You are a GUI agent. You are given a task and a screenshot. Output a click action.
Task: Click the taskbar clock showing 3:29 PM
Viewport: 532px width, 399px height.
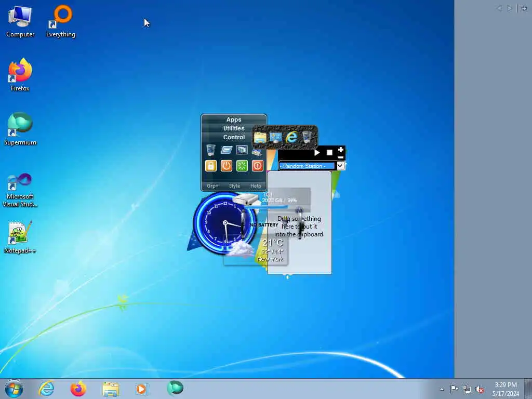click(x=506, y=389)
